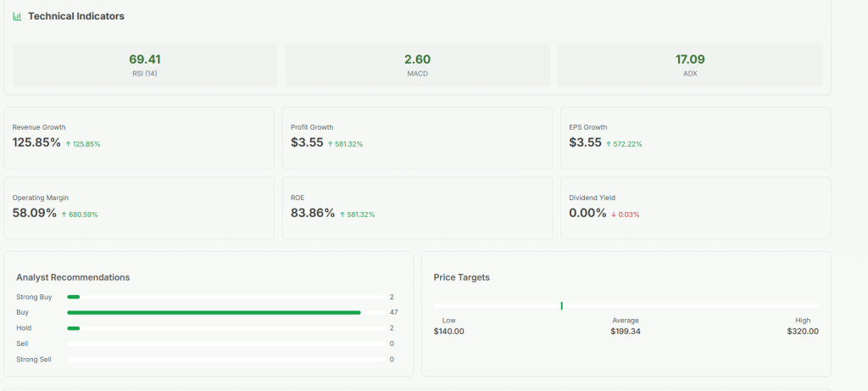
Task: Select the MACD indicator card
Action: (417, 65)
